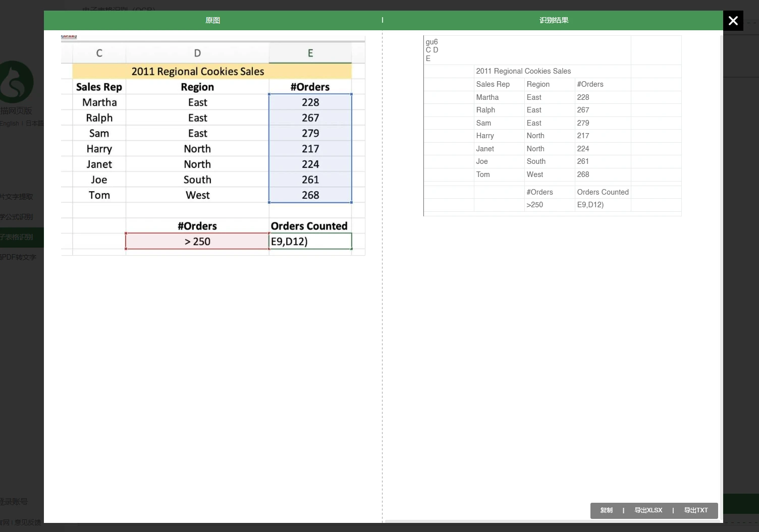This screenshot has height=532, width=759.
Task: Click the "E9,D12)" result table cell
Action: [x=590, y=205]
